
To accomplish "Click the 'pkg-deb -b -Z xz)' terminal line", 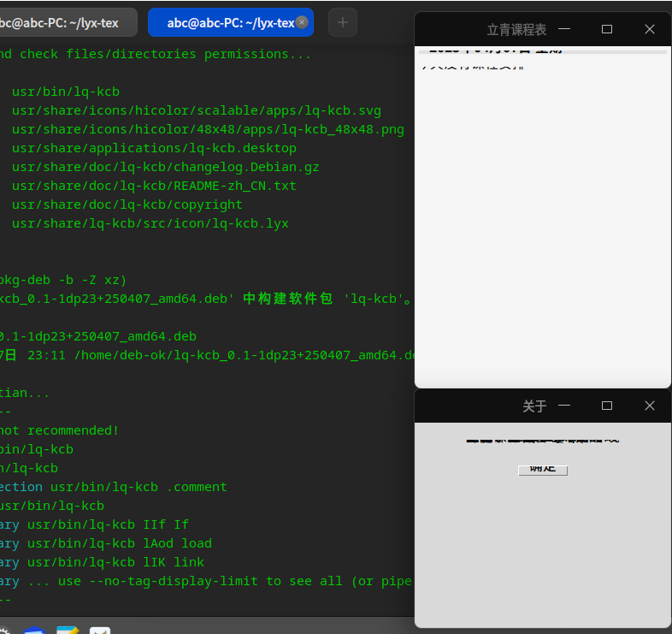I will click(63, 280).
